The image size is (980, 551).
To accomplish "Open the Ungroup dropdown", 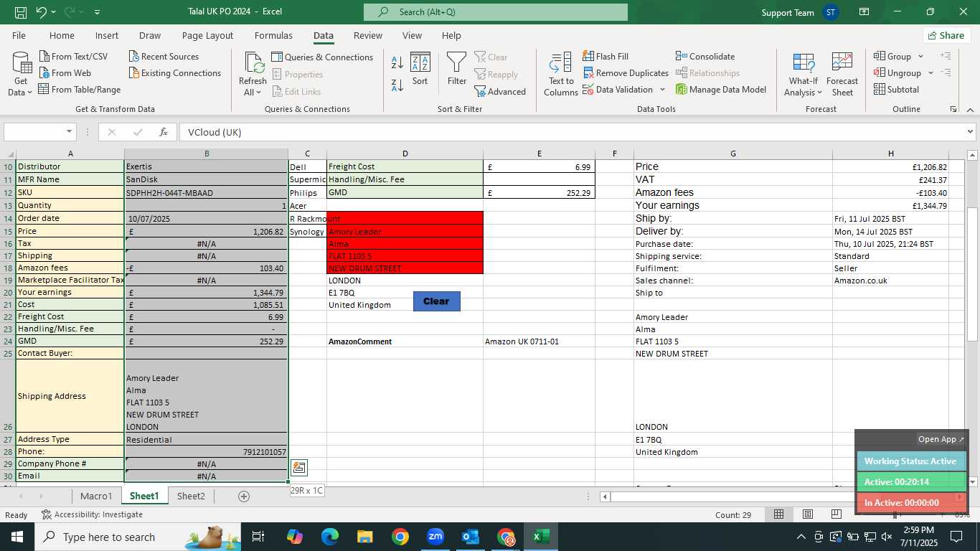I will [903, 73].
